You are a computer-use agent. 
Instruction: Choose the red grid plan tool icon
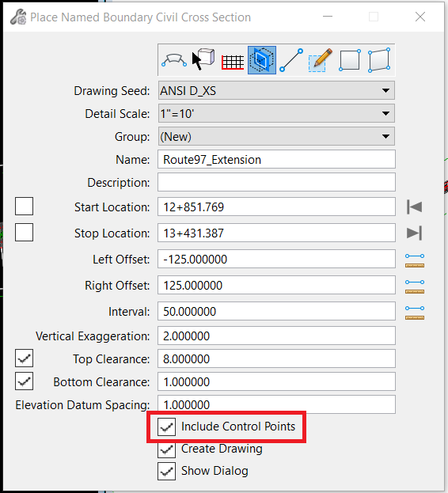(x=233, y=62)
